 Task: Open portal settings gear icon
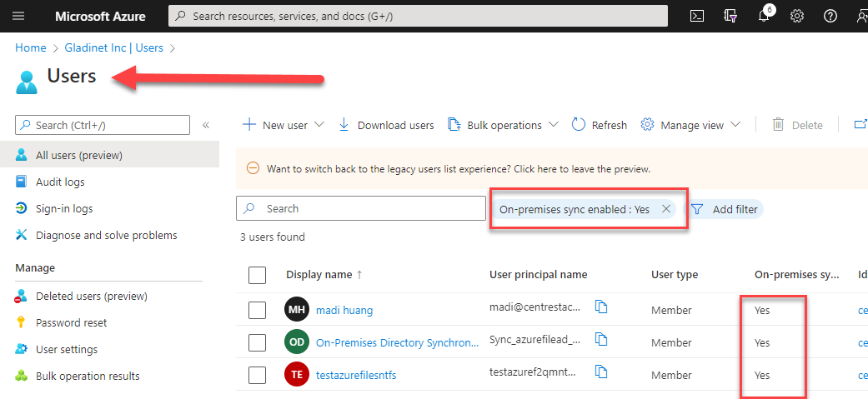796,16
